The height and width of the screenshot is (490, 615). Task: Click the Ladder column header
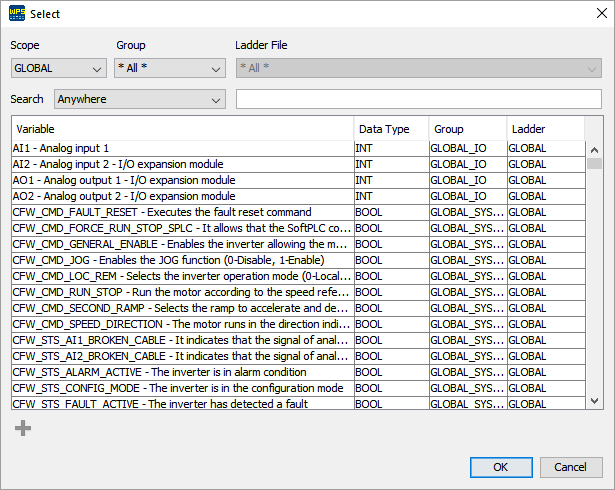point(544,130)
